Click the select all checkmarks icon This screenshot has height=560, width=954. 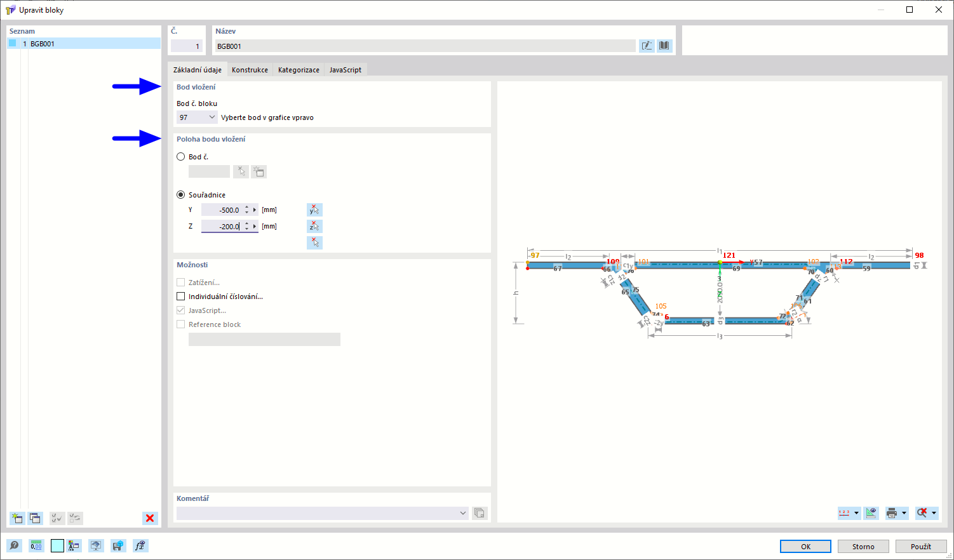pos(57,518)
